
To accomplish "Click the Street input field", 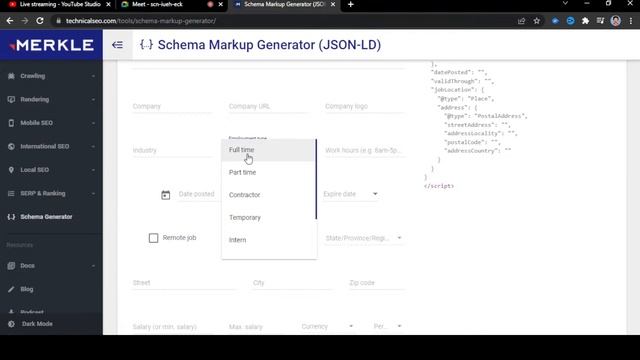I will pyautogui.click(x=184, y=283).
